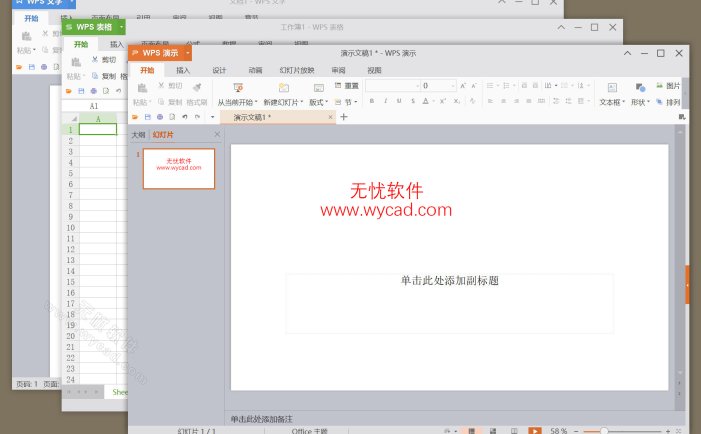Click 单击此处添加备注 notes area
The width and height of the screenshot is (701, 434).
pos(262,419)
